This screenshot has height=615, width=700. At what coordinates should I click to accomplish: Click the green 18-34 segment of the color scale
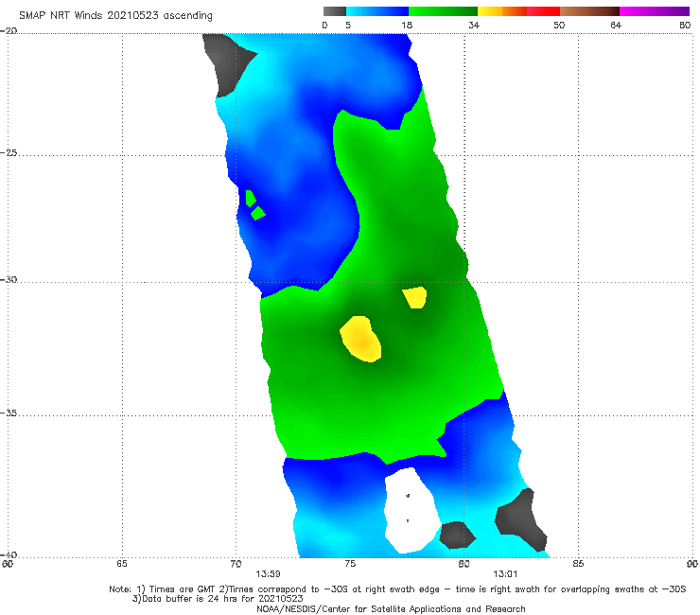(443, 11)
